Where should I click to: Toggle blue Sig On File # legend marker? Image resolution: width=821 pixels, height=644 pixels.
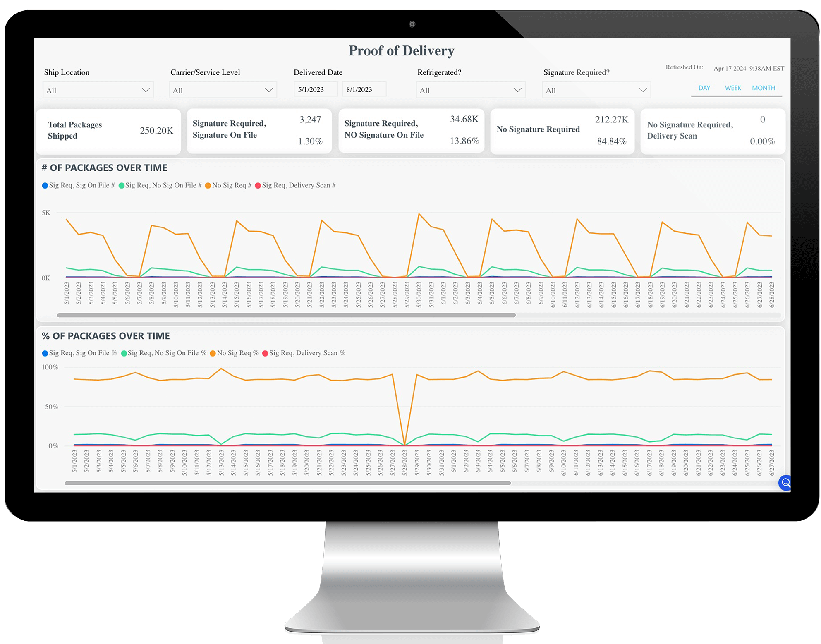(x=45, y=186)
